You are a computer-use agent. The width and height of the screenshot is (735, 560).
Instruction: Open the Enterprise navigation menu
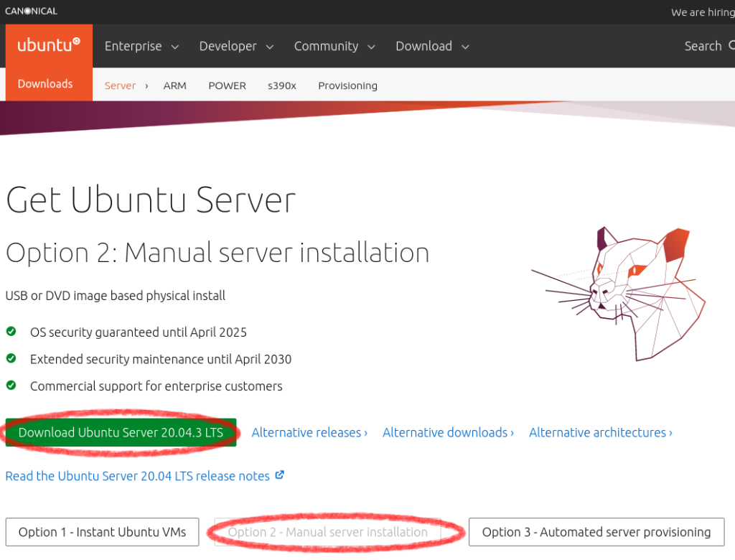pos(141,46)
